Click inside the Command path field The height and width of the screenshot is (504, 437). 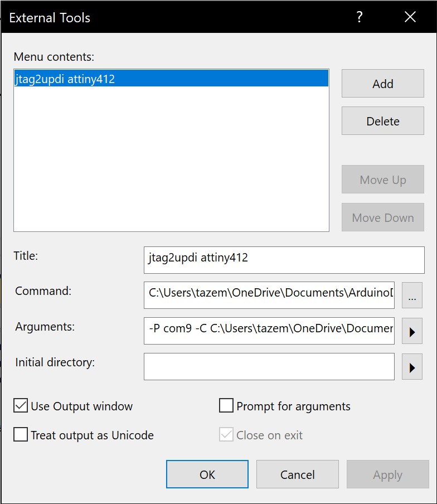[x=269, y=295]
